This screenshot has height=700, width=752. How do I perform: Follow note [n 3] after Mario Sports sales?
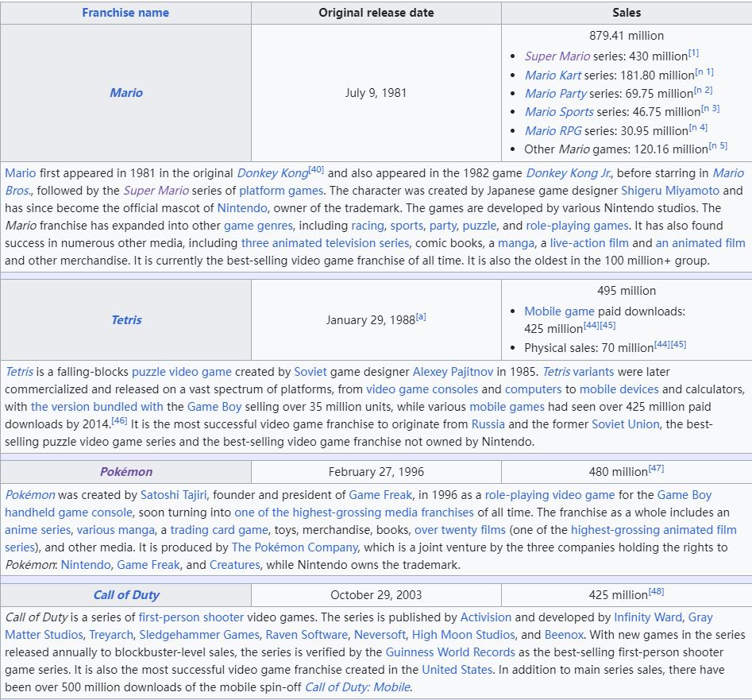(x=710, y=108)
